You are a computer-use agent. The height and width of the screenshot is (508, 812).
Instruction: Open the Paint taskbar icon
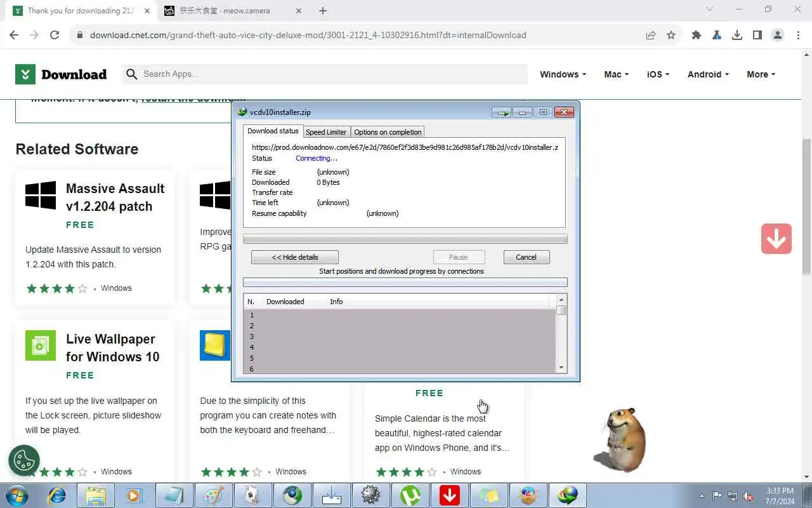click(213, 495)
